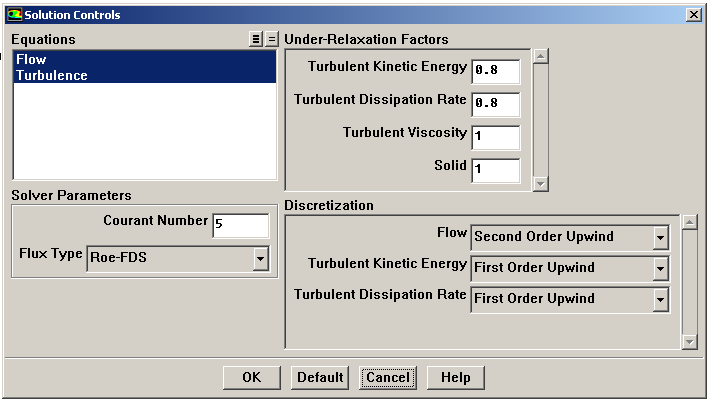Select Turbulence in Equations list

click(145, 75)
